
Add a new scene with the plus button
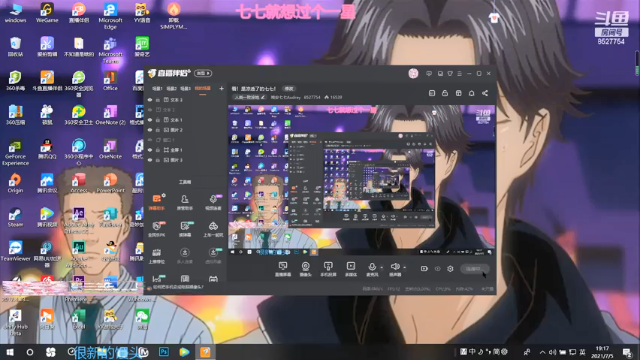point(221,88)
